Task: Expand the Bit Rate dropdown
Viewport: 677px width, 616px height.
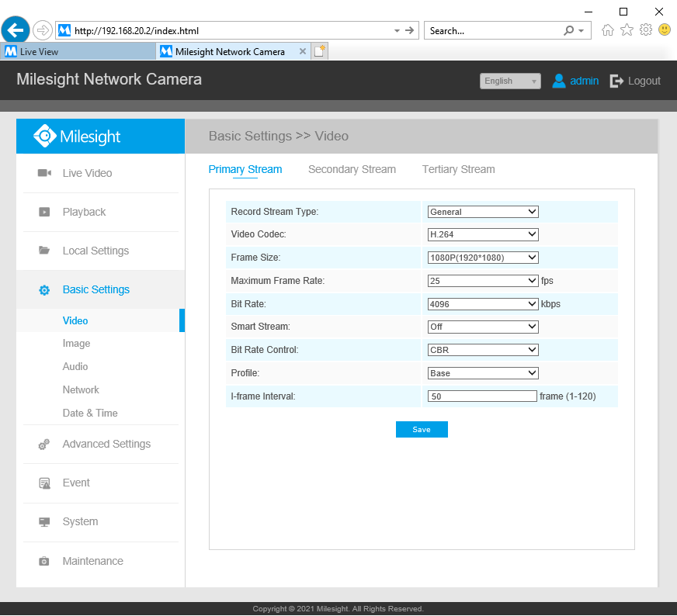Action: tap(483, 304)
